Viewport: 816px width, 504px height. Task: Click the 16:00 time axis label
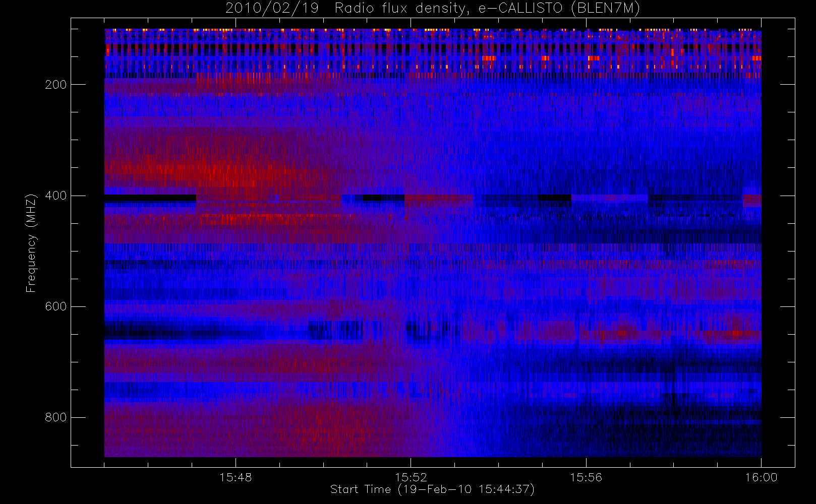pyautogui.click(x=761, y=477)
